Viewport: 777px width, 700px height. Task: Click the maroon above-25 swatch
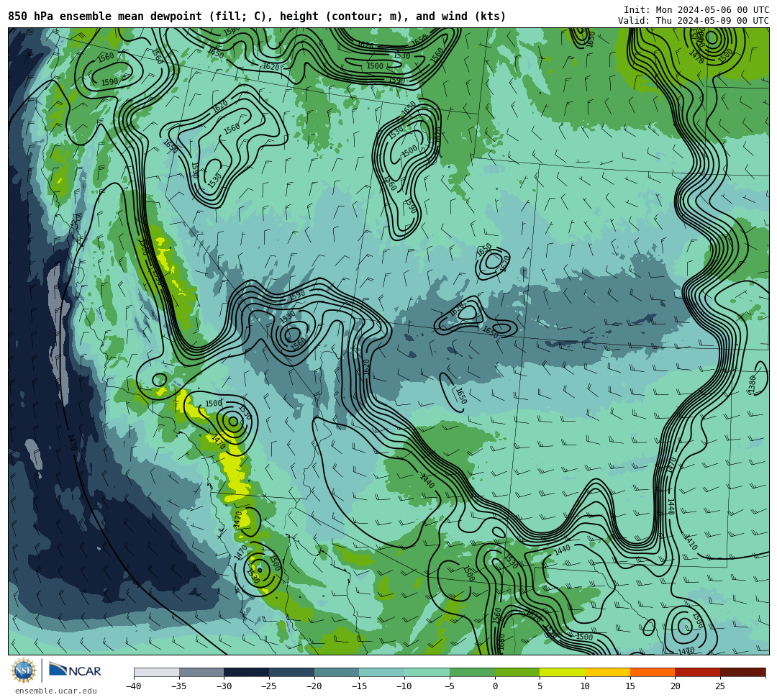(742, 672)
